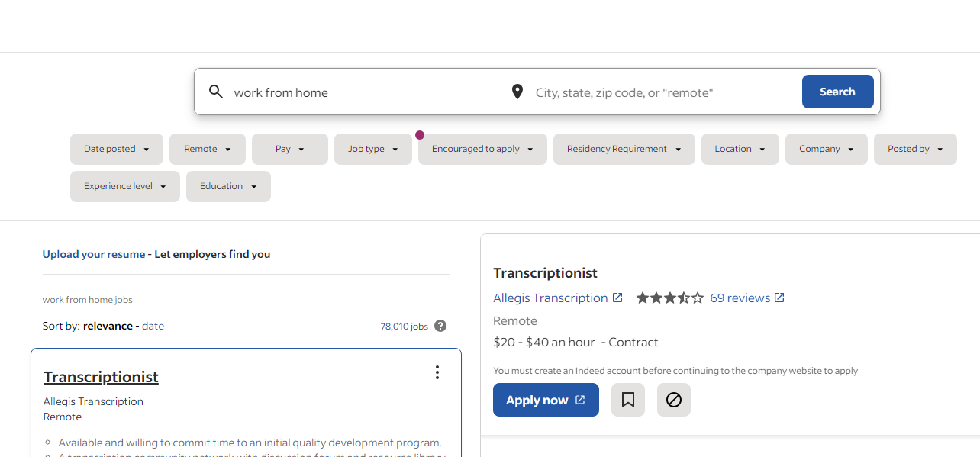This screenshot has width=980, height=457.
Task: Click the not interested circle-slash icon
Action: click(674, 400)
